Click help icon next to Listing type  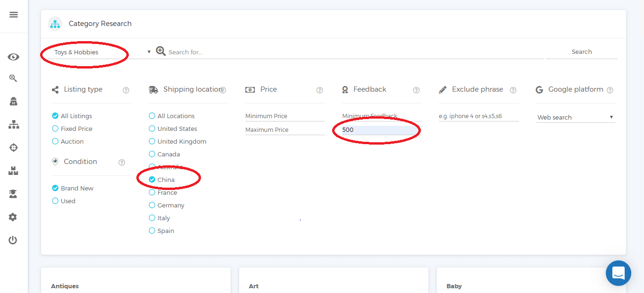click(126, 90)
